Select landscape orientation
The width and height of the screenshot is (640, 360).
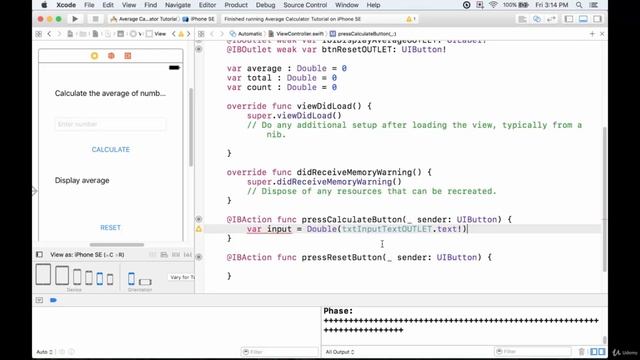pyautogui.click(x=145, y=282)
